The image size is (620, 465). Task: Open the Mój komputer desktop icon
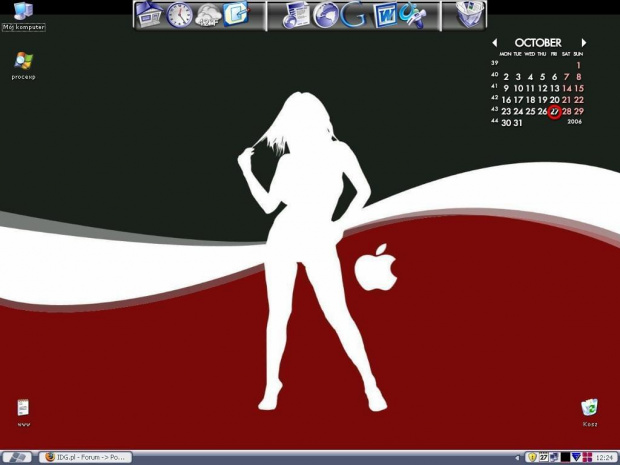23,12
